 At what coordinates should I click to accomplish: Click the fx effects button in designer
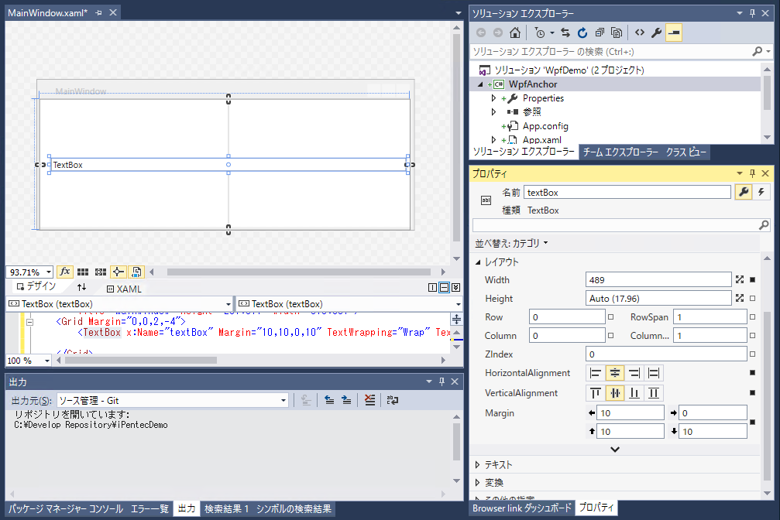click(x=65, y=272)
